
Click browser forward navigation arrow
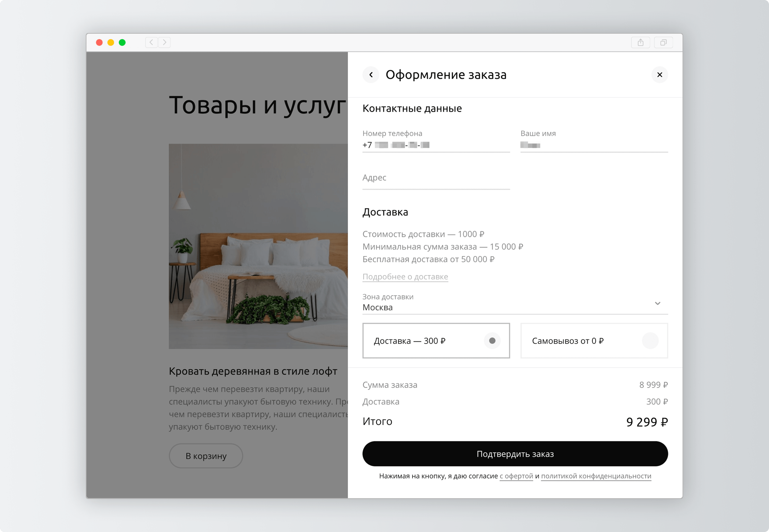164,42
